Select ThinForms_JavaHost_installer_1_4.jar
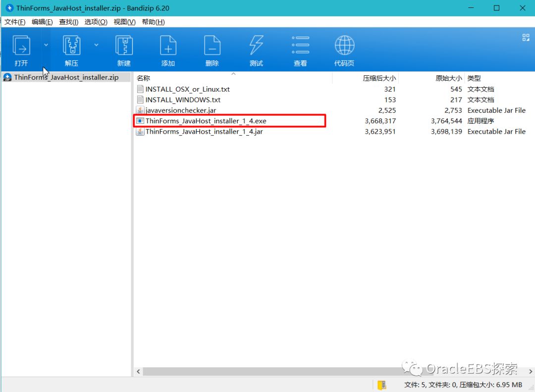The height and width of the screenshot is (392, 535). 204,132
